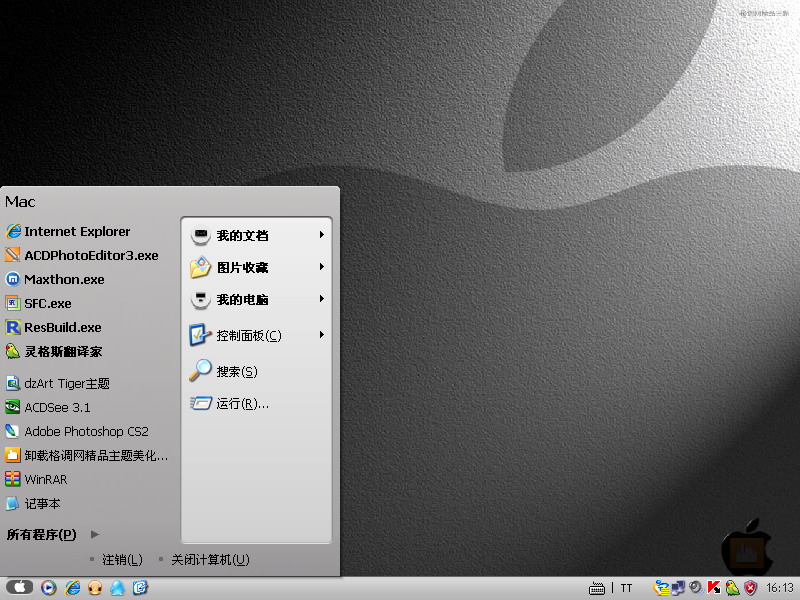
Task: Open ResBuild.exe
Action: tap(53, 328)
